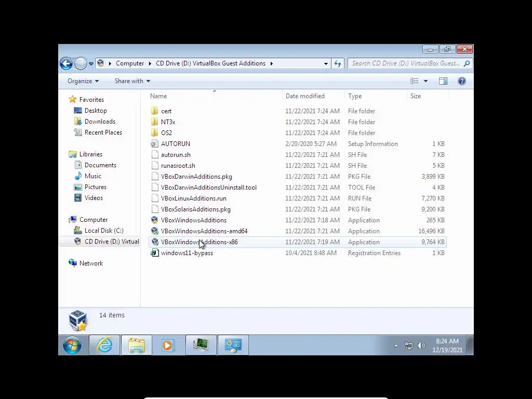Open the system monitor taskbar icon
The height and width of the screenshot is (399, 532).
coord(201,345)
